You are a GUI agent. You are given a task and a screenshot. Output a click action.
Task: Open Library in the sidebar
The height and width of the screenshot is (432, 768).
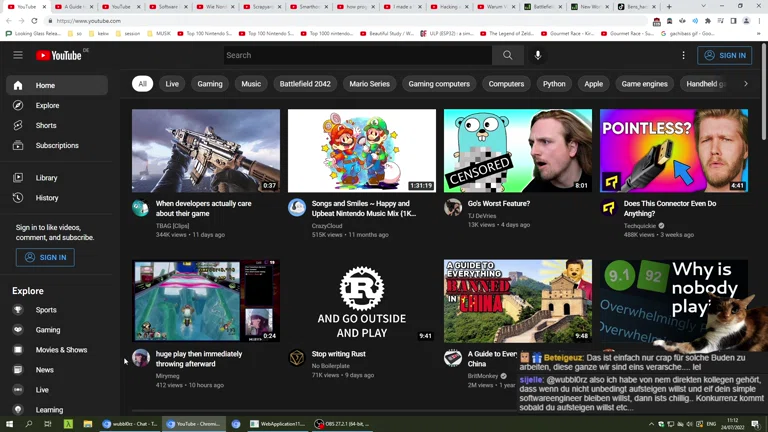[57, 178]
